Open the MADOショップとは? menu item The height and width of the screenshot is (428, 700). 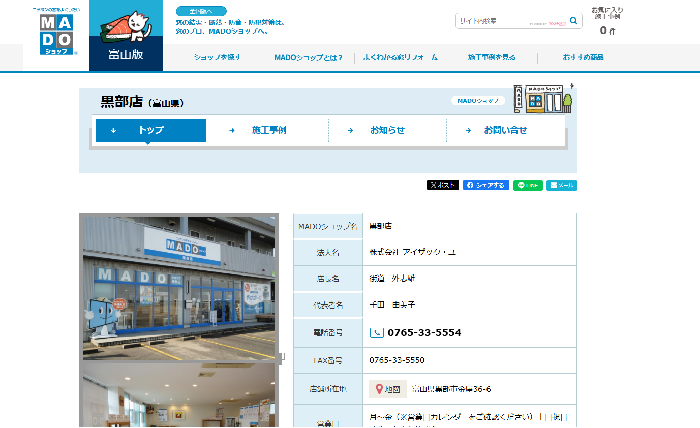pyautogui.click(x=308, y=57)
